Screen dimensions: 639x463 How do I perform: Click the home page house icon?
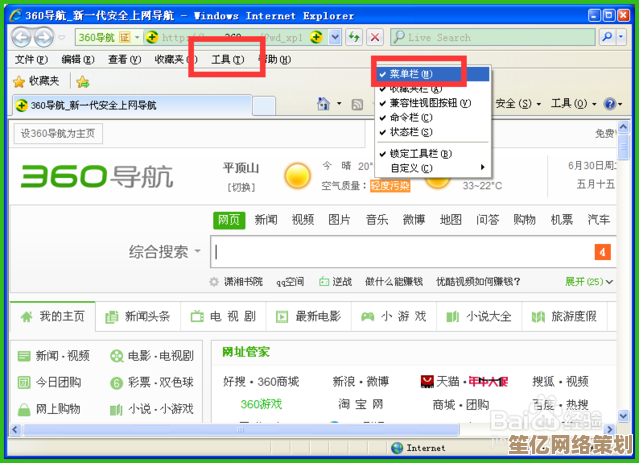point(323,104)
